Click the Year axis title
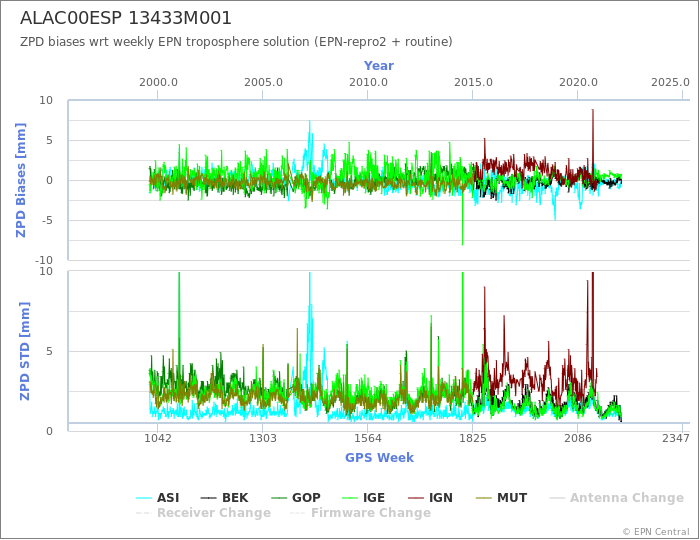 (379, 66)
